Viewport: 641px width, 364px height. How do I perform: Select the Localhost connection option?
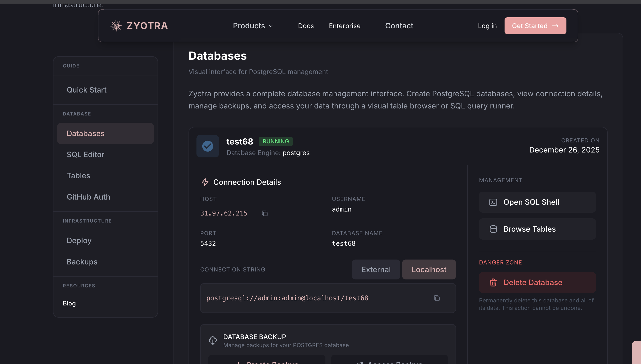pyautogui.click(x=429, y=269)
